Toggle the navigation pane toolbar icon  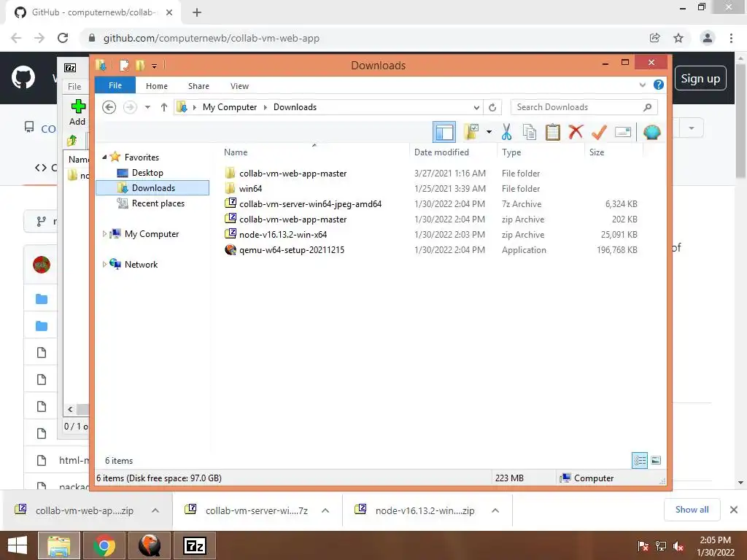(444, 133)
